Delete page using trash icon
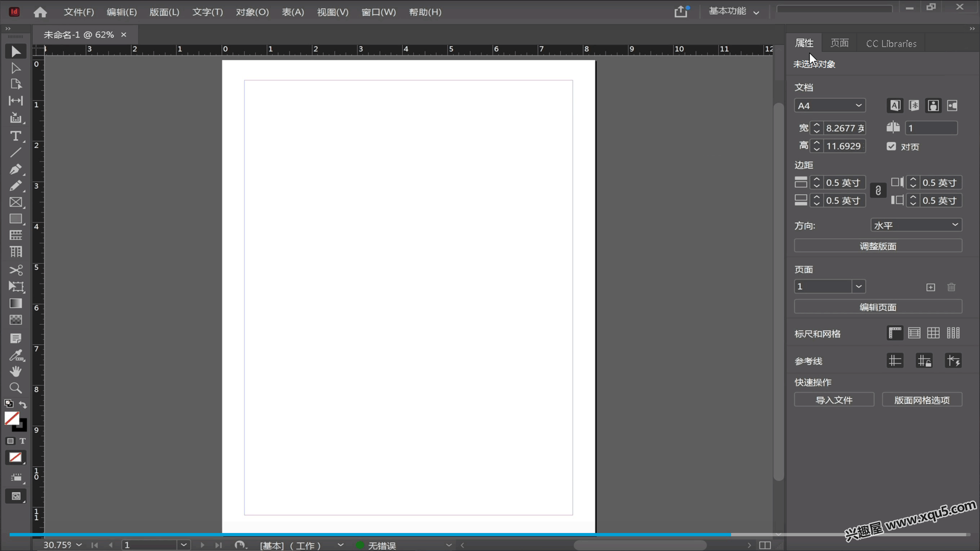This screenshot has height=551, width=980. [x=952, y=287]
